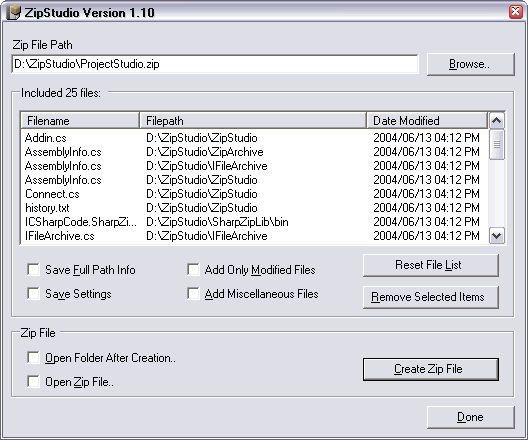Click Remove Selected Items button
The height and width of the screenshot is (440, 528).
pos(431,297)
